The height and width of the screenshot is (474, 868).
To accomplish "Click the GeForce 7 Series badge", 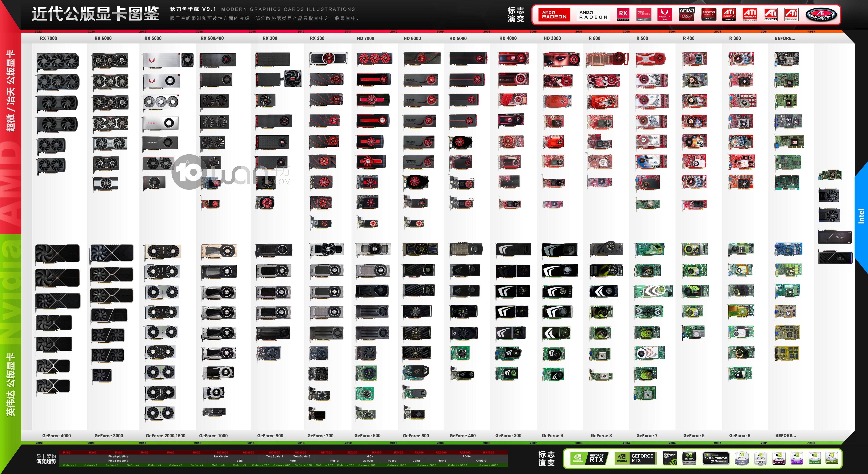I will click(716, 459).
